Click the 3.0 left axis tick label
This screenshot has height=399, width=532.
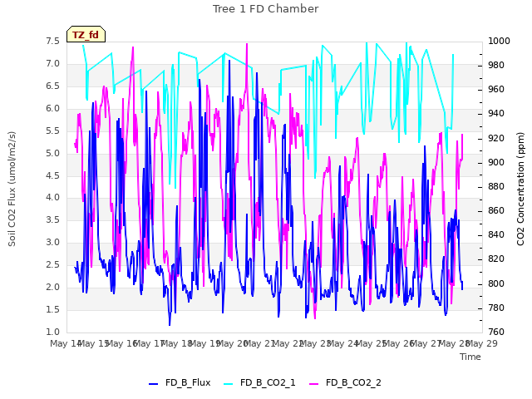tap(53, 242)
